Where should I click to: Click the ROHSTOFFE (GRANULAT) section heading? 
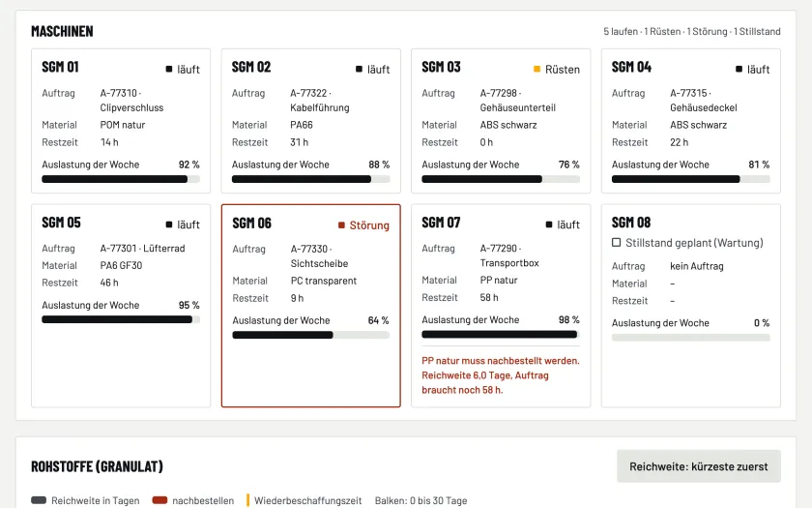98,466
